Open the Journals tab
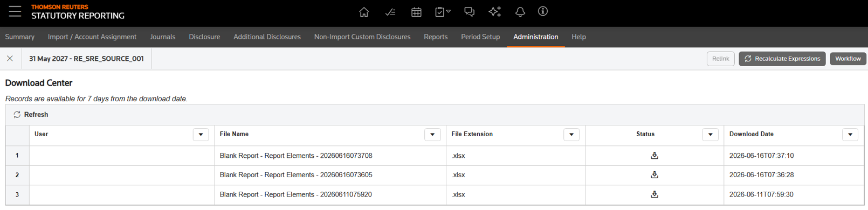868x210 pixels. (x=163, y=37)
